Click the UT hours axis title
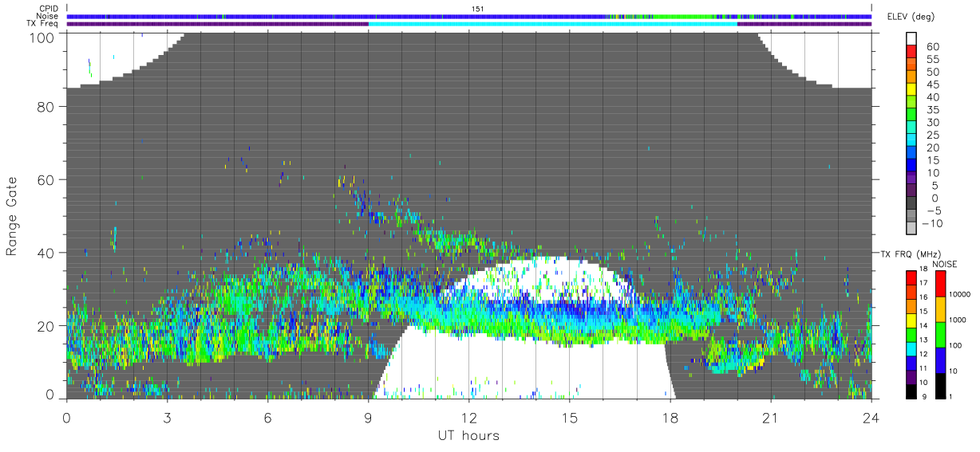This screenshot has width=980, height=452. point(468,436)
